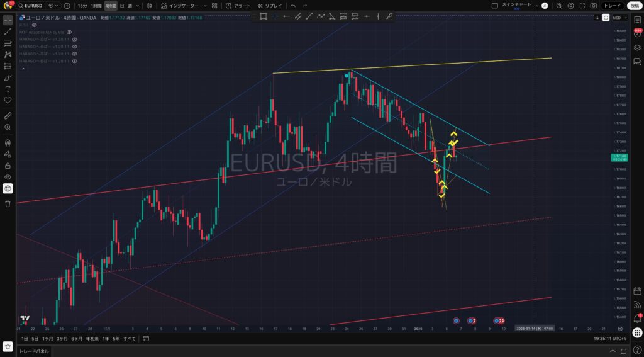This screenshot has width=644, height=357.
Task: Open quick search icon in top bar
Action: tap(559, 6)
